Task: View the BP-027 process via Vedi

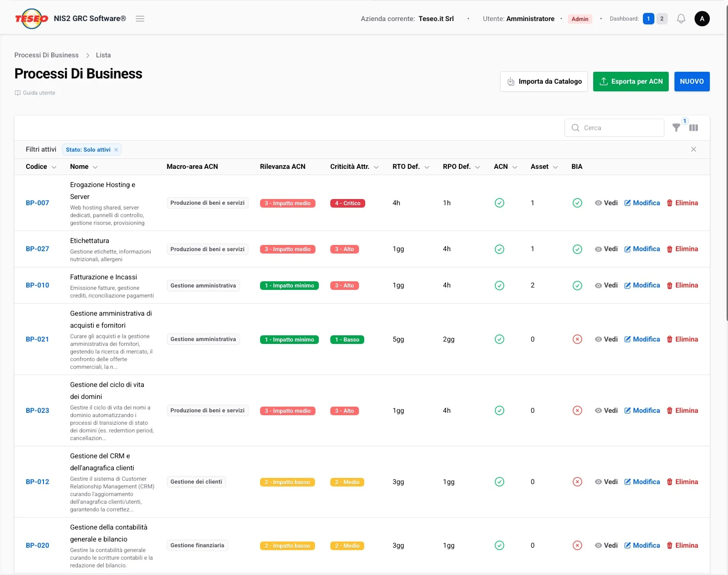Action: pyautogui.click(x=606, y=249)
